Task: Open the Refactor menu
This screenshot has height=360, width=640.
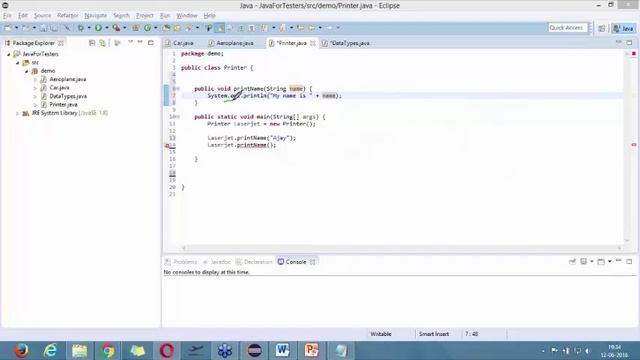Action: coord(67,16)
